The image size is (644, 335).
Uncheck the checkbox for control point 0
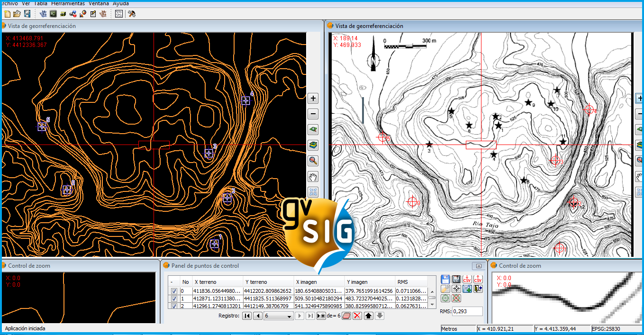click(x=174, y=291)
